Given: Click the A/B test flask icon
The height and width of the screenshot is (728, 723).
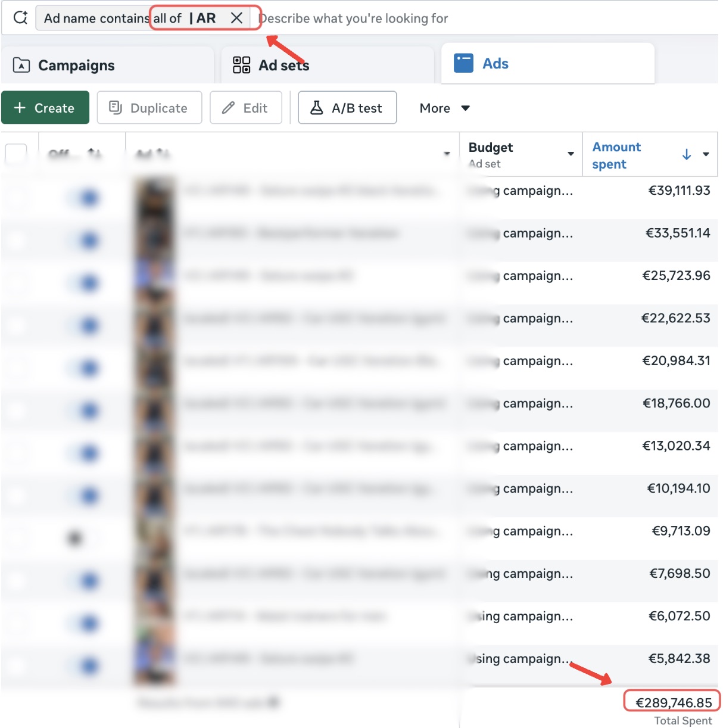Looking at the screenshot, I should click(x=317, y=108).
